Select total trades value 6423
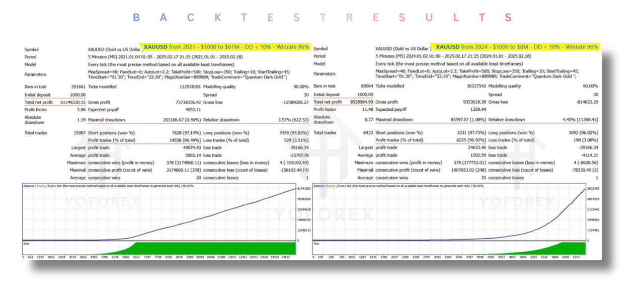The image size is (644, 300). 367,133
